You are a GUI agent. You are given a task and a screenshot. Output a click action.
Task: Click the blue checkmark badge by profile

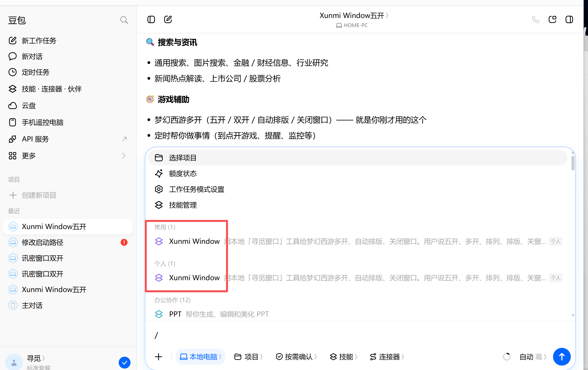pyautogui.click(x=124, y=362)
